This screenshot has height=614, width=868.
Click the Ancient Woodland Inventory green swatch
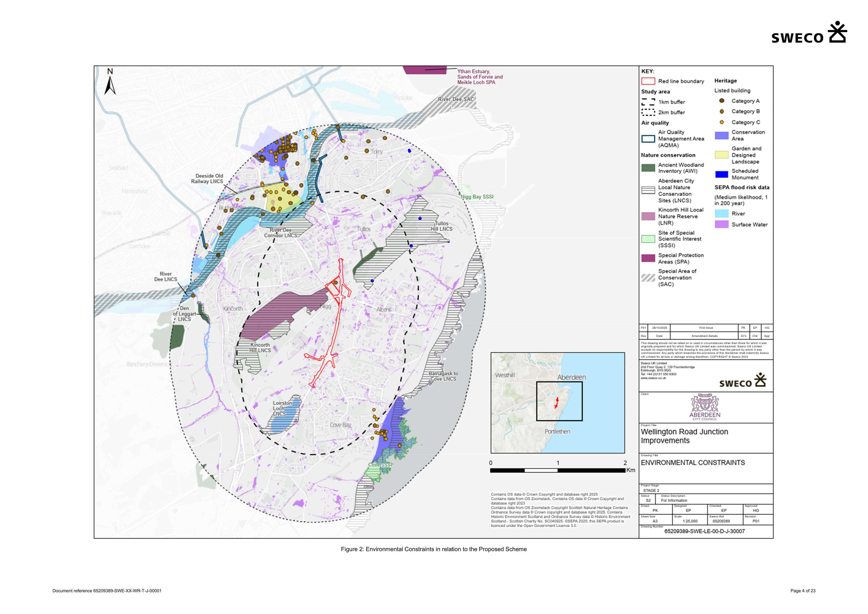[x=648, y=168]
